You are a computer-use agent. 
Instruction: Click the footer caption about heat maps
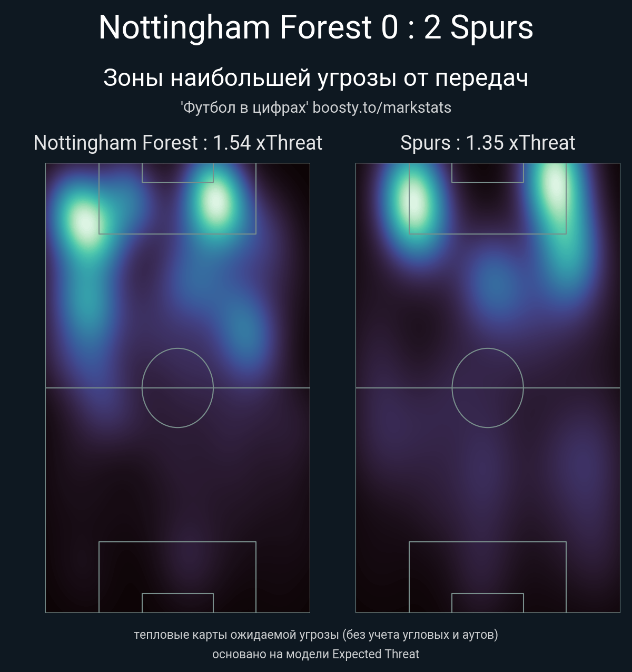316,635
